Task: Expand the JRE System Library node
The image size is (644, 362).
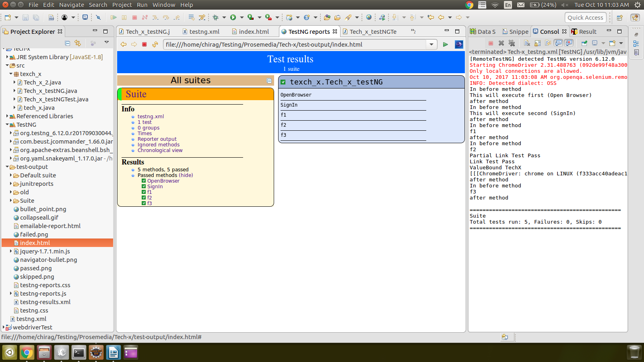Action: pyautogui.click(x=7, y=57)
